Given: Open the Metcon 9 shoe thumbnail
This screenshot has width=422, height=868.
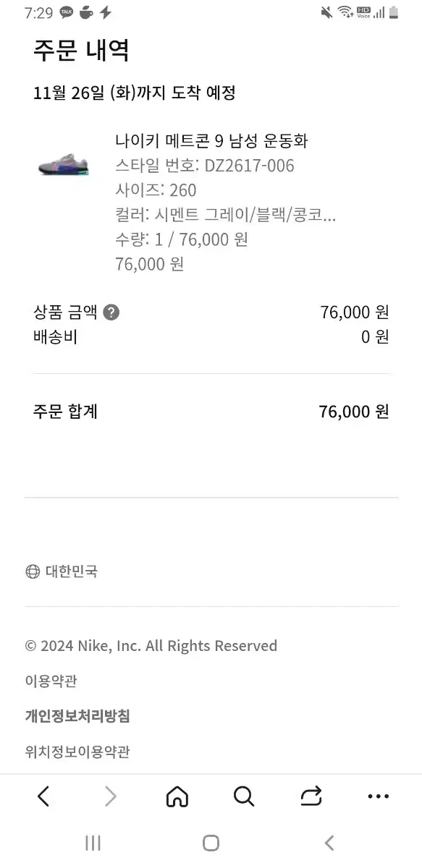Looking at the screenshot, I should 64,166.
